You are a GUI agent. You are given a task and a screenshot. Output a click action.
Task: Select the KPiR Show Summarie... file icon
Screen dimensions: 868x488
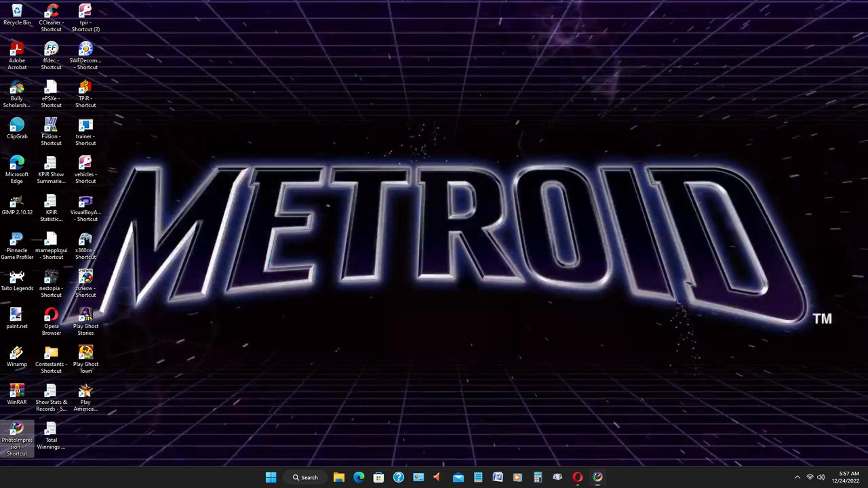pos(51,169)
